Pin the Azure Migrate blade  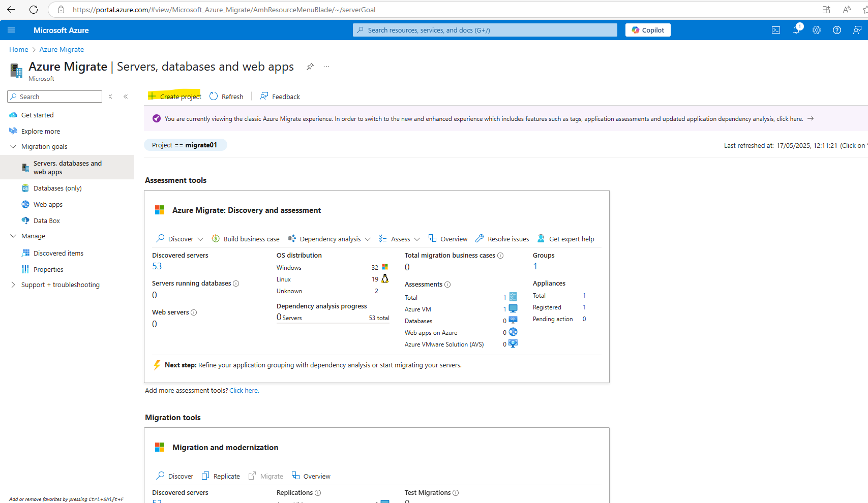(x=310, y=67)
